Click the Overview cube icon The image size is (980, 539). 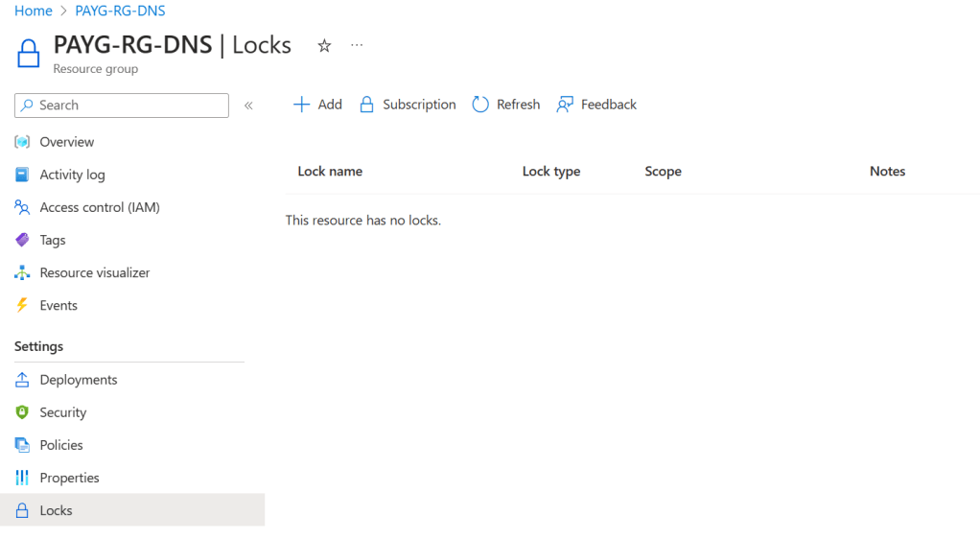point(22,142)
